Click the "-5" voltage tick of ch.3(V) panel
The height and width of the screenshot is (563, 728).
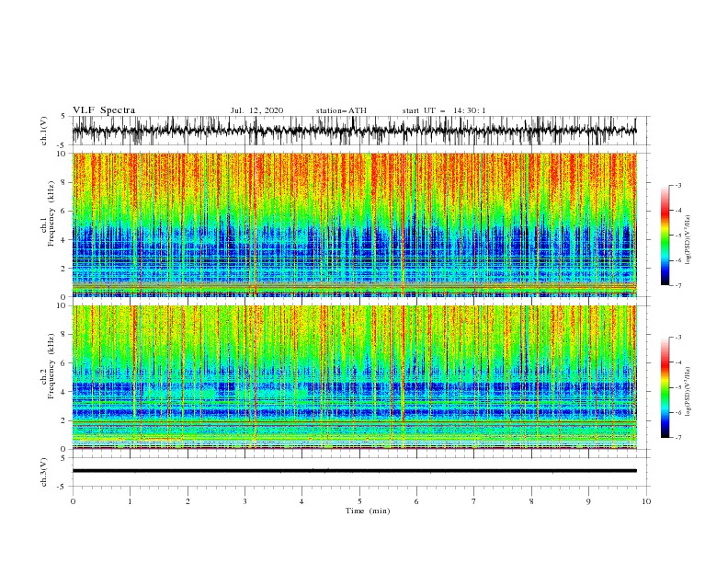[63, 487]
